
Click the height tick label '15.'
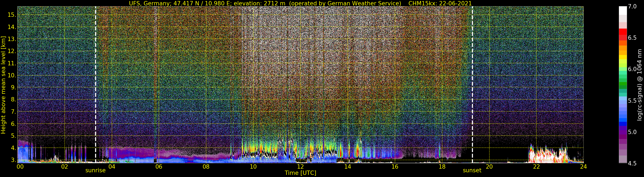click(12, 15)
